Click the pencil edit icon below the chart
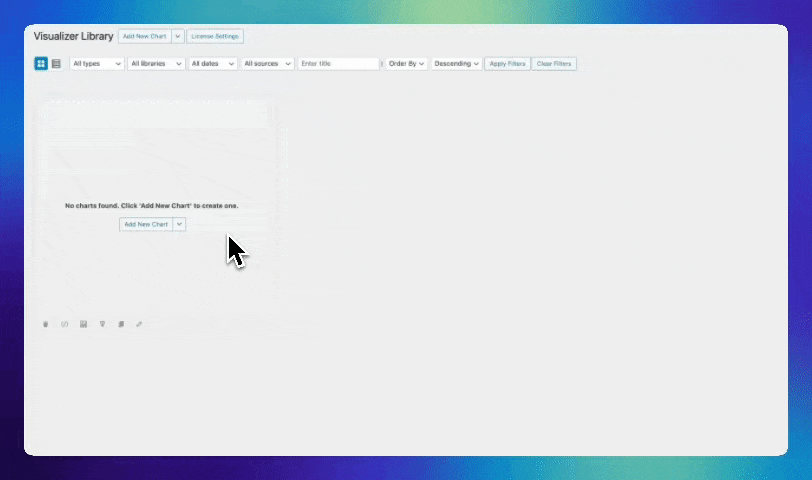 [x=139, y=324]
